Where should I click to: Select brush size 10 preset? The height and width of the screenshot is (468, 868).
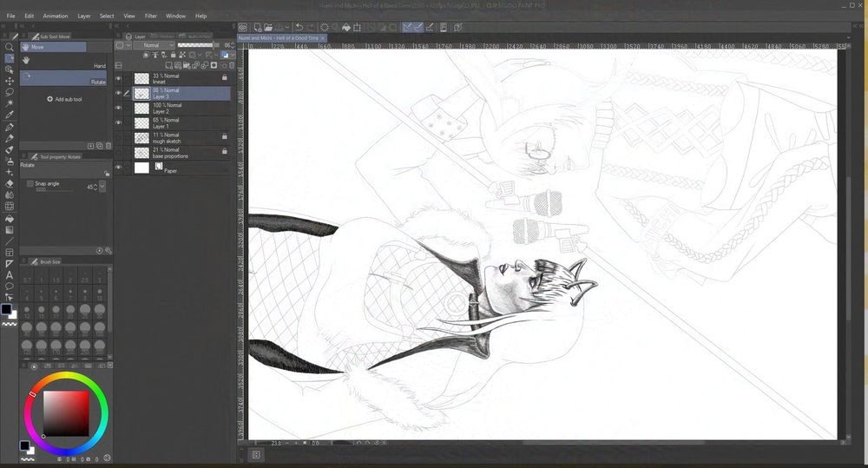[x=100, y=293]
